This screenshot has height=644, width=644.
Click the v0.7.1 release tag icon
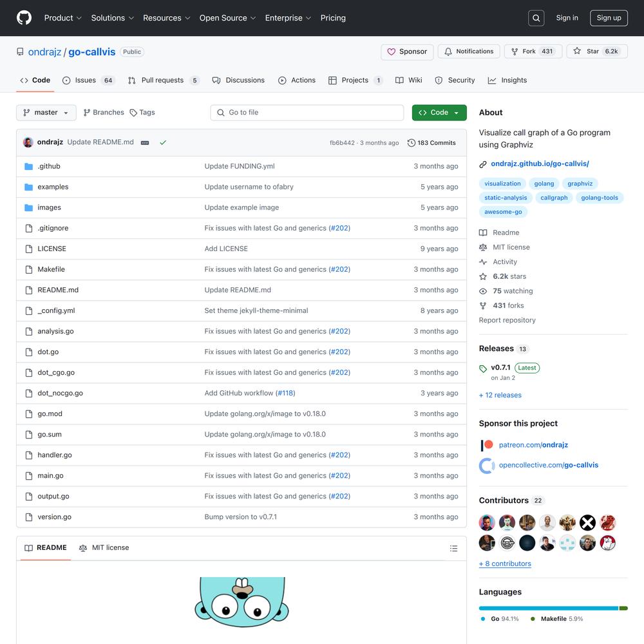tap(483, 368)
